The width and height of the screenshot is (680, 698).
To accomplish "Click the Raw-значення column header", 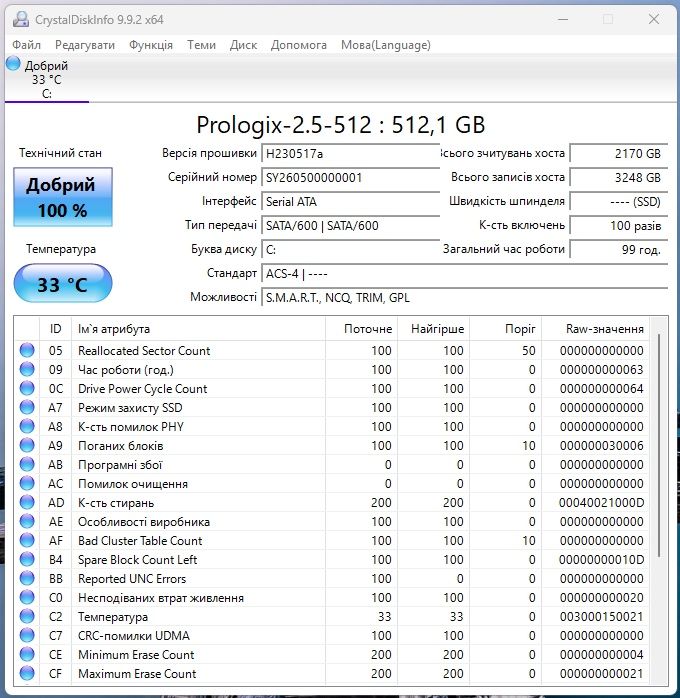I will tap(595, 329).
